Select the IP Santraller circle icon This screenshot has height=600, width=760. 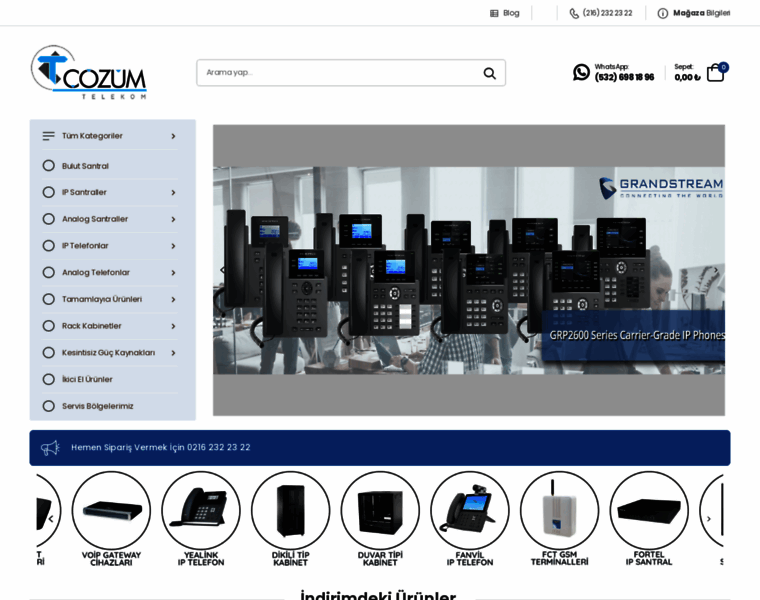coord(48,192)
